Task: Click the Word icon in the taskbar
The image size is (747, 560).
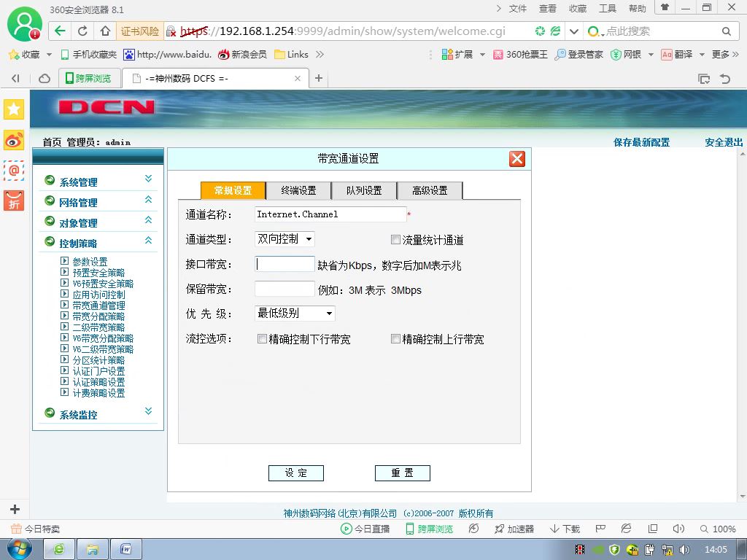Action: coord(126,549)
